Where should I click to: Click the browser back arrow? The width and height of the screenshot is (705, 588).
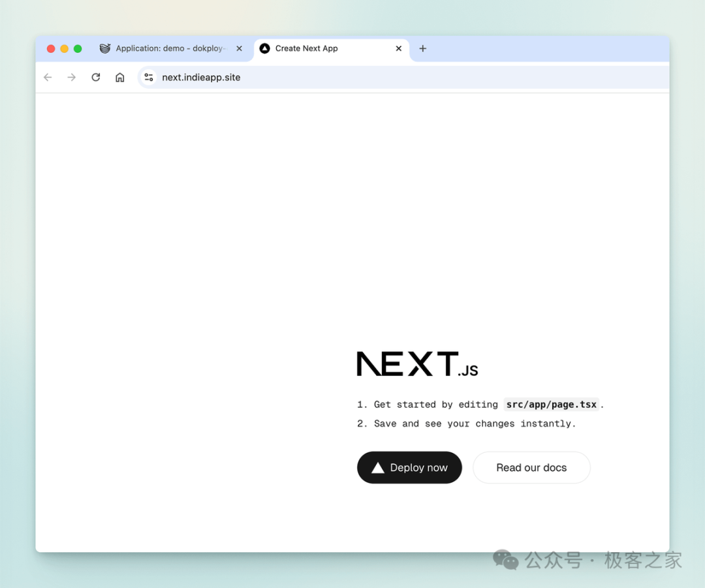coord(48,77)
